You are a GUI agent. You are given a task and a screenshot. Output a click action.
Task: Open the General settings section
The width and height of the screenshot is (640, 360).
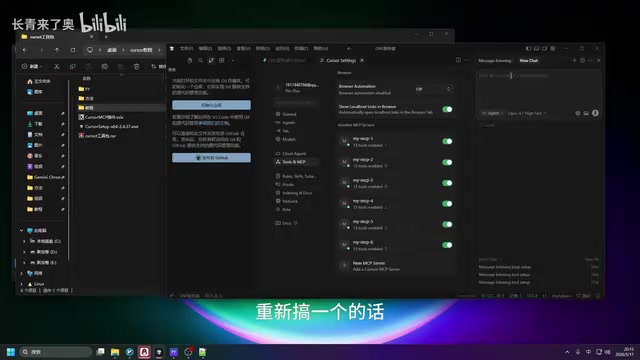289,114
